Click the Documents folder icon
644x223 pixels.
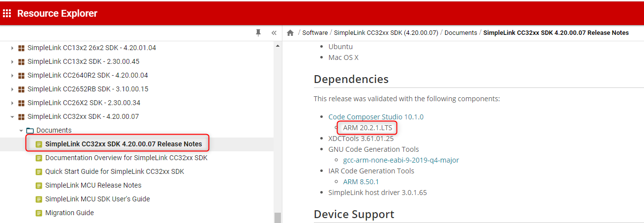pyautogui.click(x=30, y=131)
